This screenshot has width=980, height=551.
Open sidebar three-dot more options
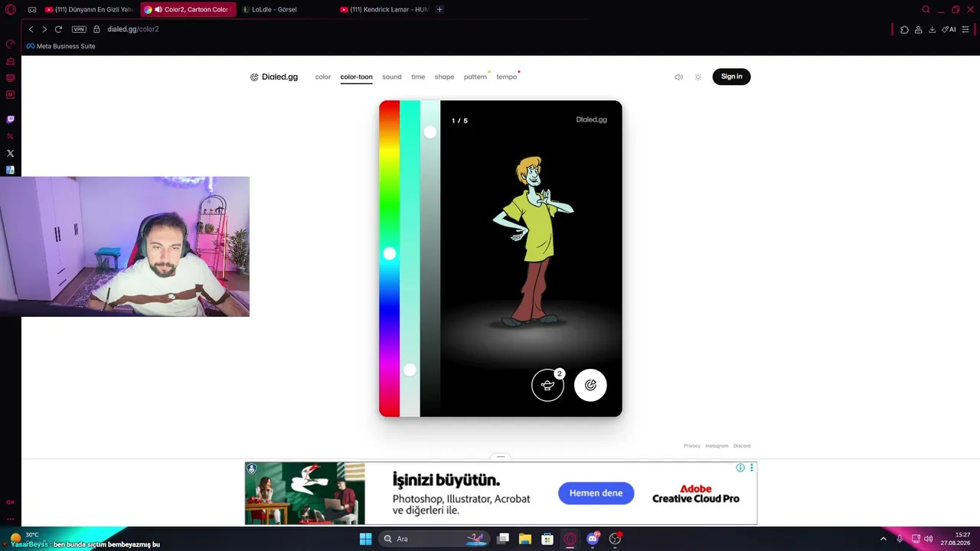click(10, 519)
